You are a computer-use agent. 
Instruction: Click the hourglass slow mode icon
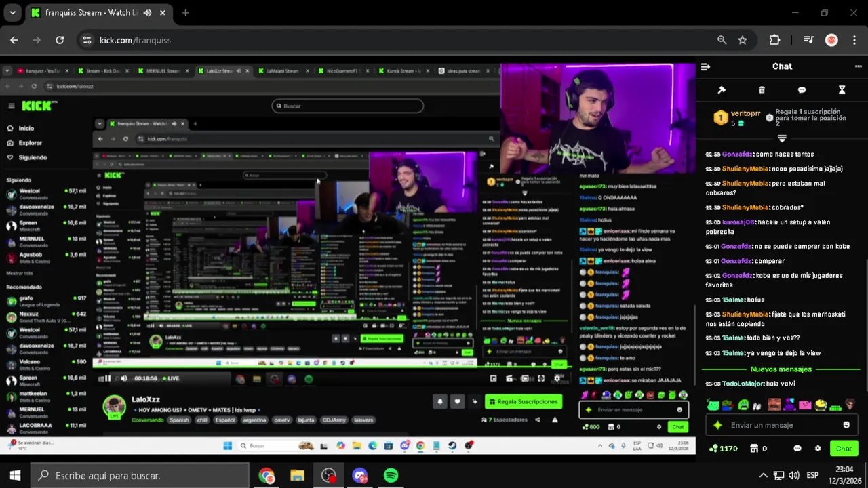pos(842,90)
